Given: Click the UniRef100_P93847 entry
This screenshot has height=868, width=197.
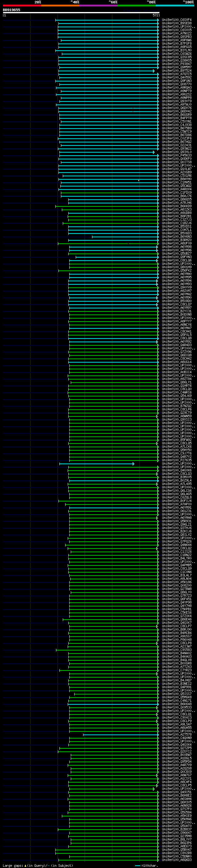Looking at the screenshot, I should pos(177,64).
